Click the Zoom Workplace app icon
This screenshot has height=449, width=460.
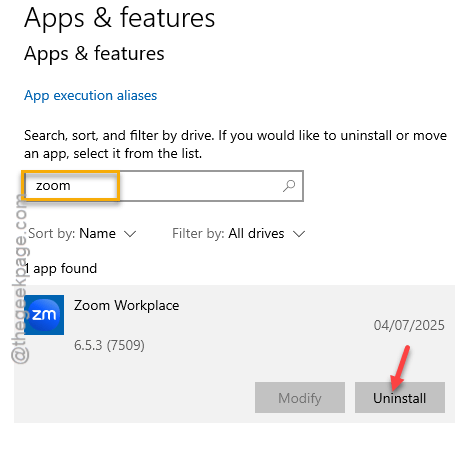click(44, 315)
